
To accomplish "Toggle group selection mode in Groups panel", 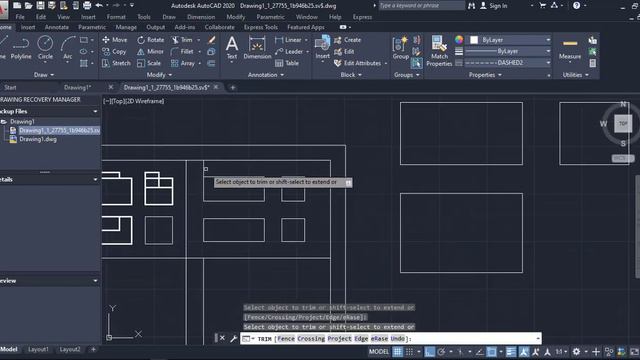I will pyautogui.click(x=416, y=63).
